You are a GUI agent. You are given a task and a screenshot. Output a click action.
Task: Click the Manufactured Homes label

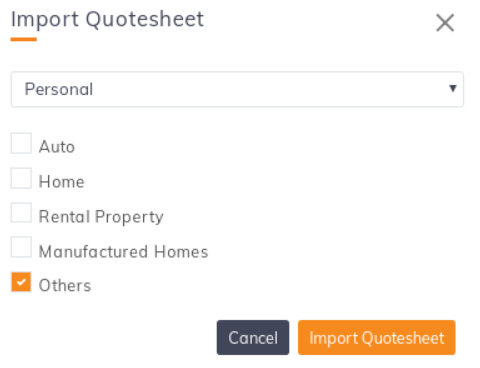[123, 252]
